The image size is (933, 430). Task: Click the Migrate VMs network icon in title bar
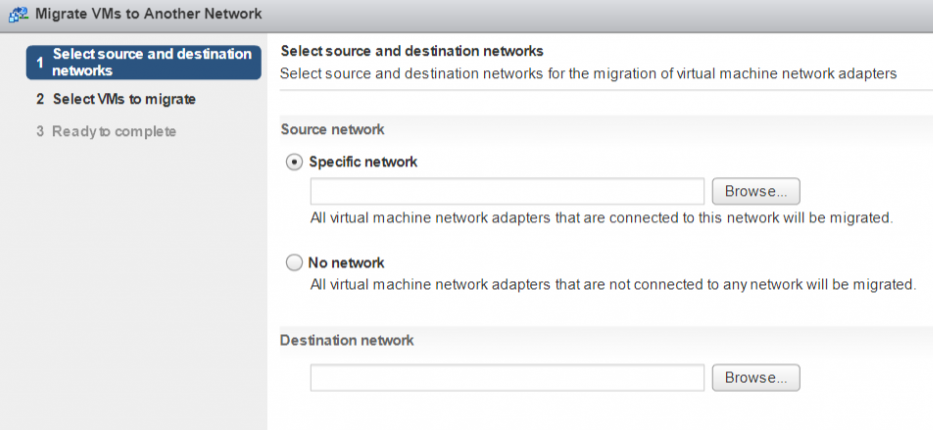point(17,14)
